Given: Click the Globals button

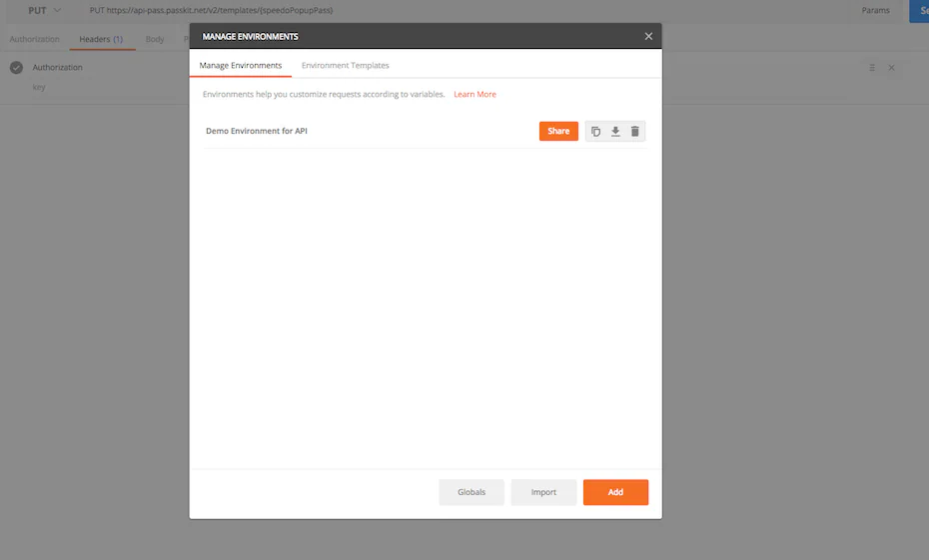Looking at the screenshot, I should (471, 492).
